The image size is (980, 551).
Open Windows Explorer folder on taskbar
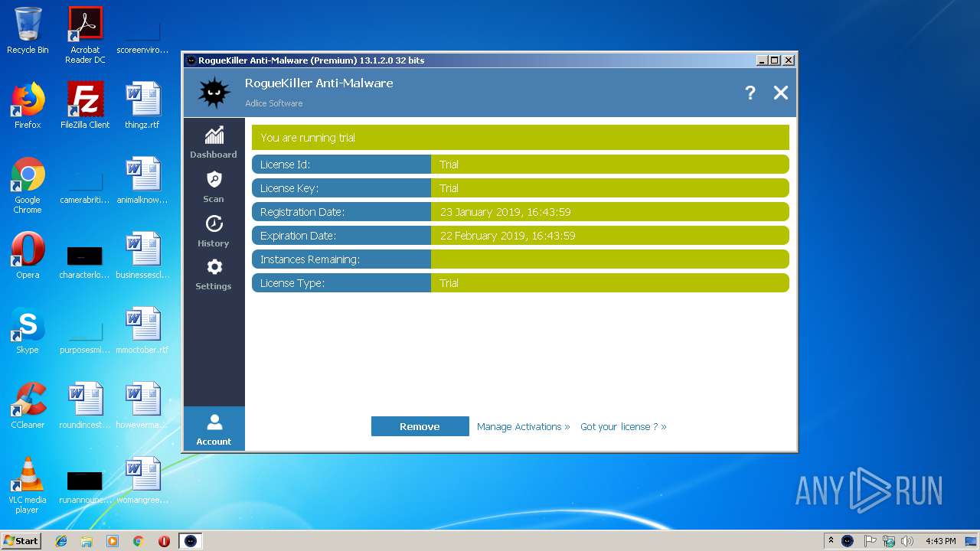coord(87,541)
